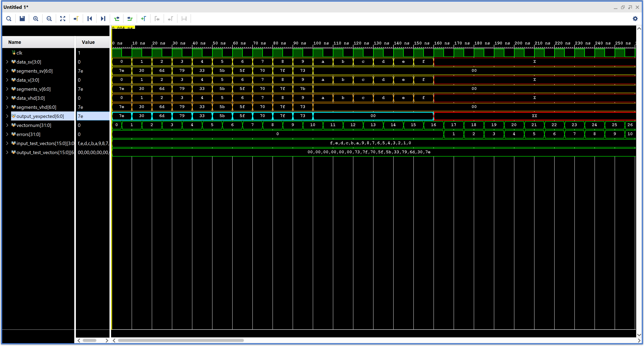
Task: Go to cursor position
Action: tap(76, 19)
